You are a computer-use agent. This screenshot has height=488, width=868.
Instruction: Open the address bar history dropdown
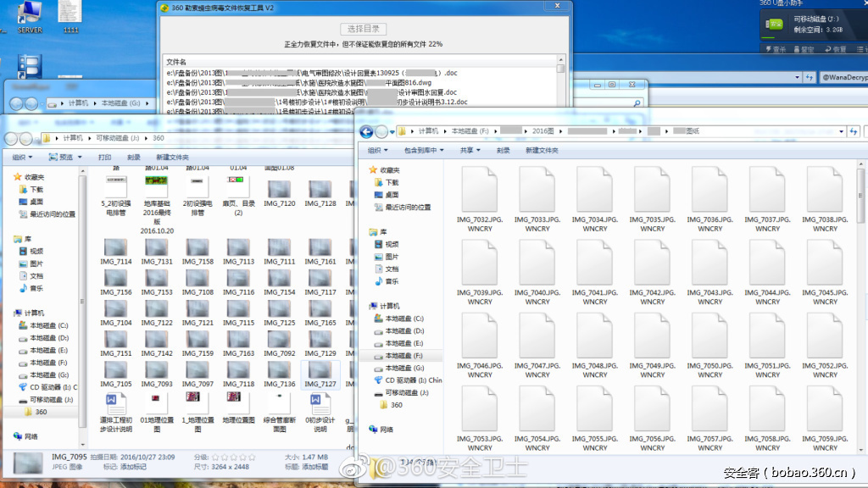tap(841, 132)
